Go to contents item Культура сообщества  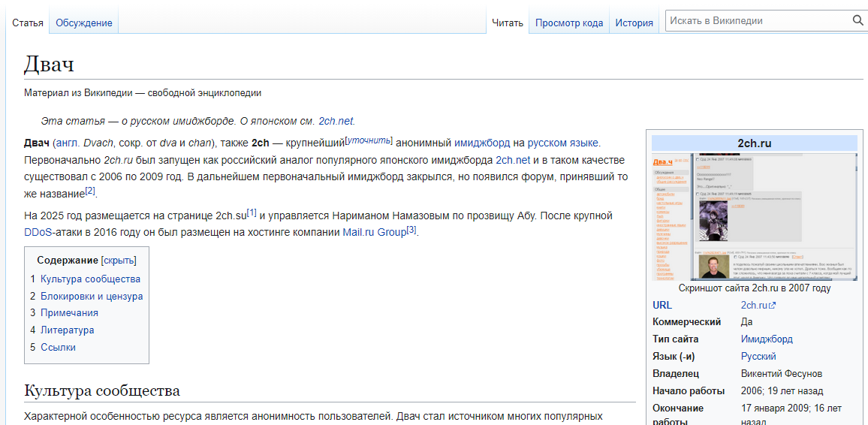(90, 279)
